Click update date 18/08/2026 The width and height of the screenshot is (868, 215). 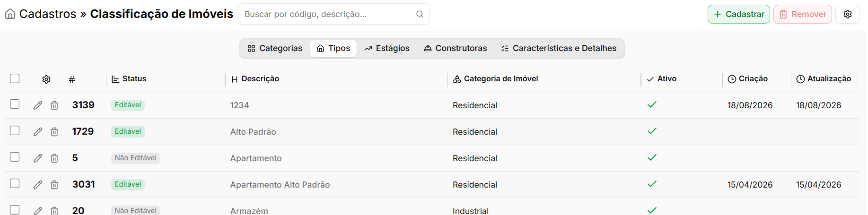[819, 105]
